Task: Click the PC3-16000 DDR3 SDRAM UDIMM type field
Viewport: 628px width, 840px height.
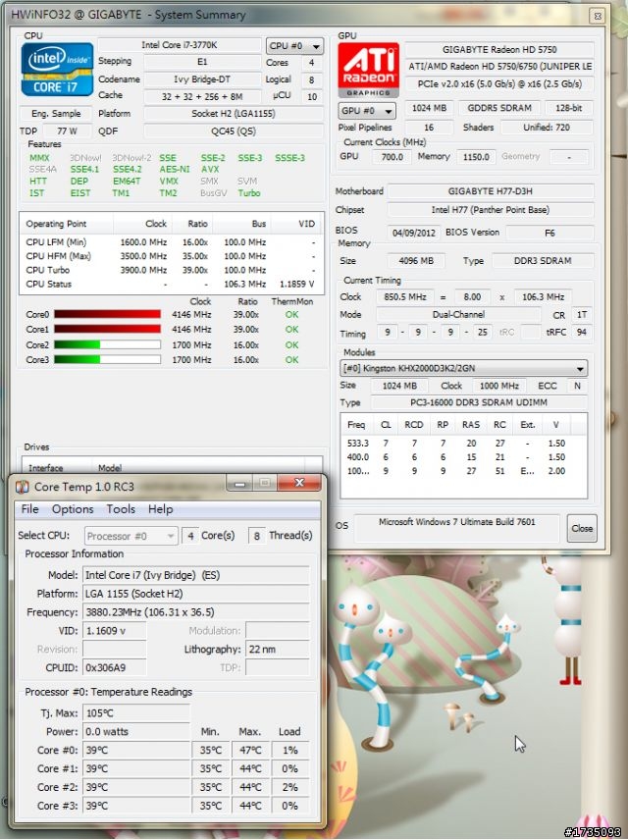Action: 479,403
